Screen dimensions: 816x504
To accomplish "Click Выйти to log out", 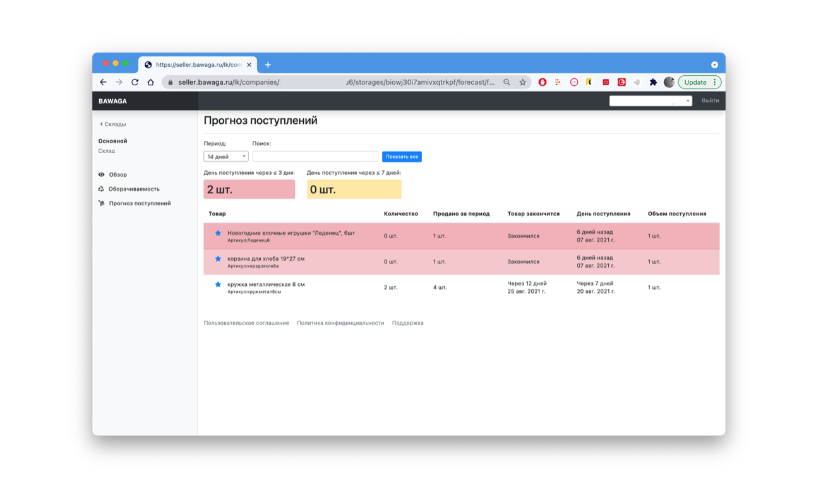I will [710, 100].
